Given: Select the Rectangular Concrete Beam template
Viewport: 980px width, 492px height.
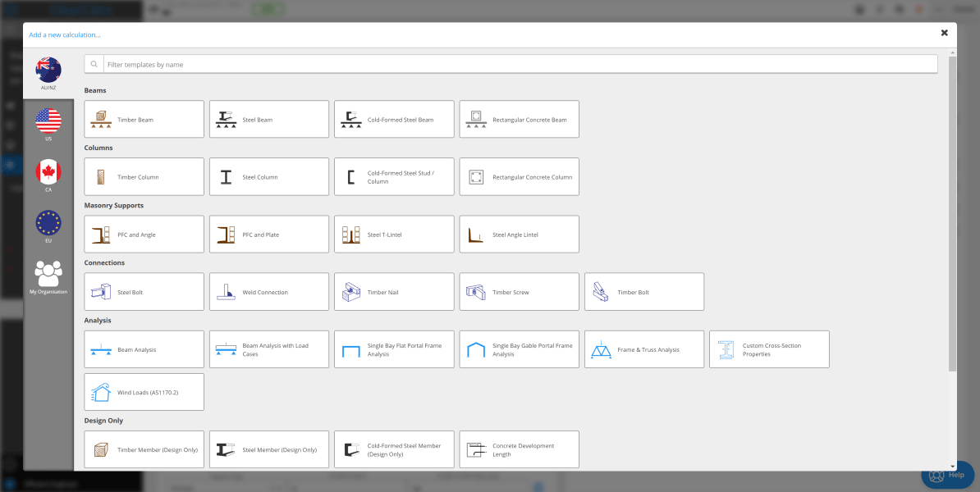Looking at the screenshot, I should pos(519,119).
